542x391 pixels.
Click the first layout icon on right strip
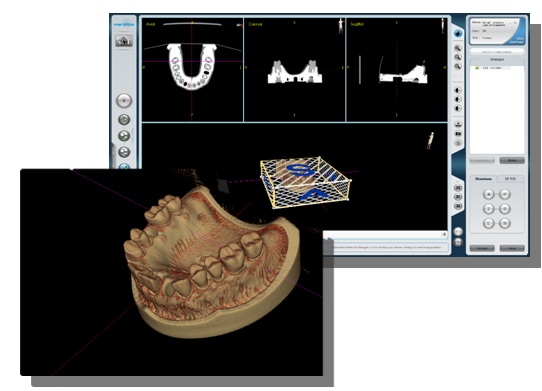click(x=458, y=188)
